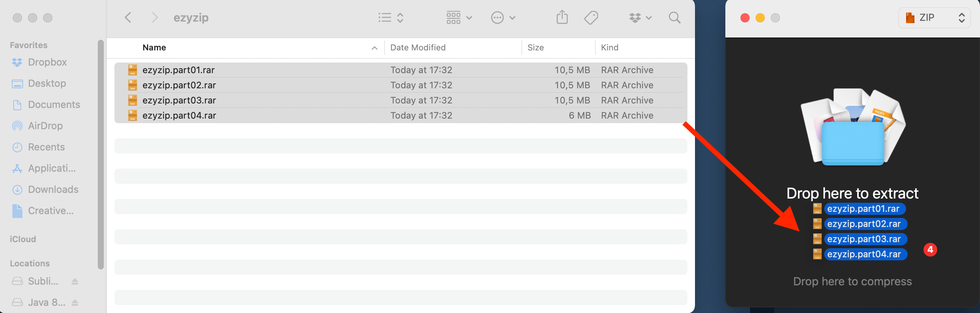Click Drop here to extract area
The image size is (980, 313).
(852, 193)
